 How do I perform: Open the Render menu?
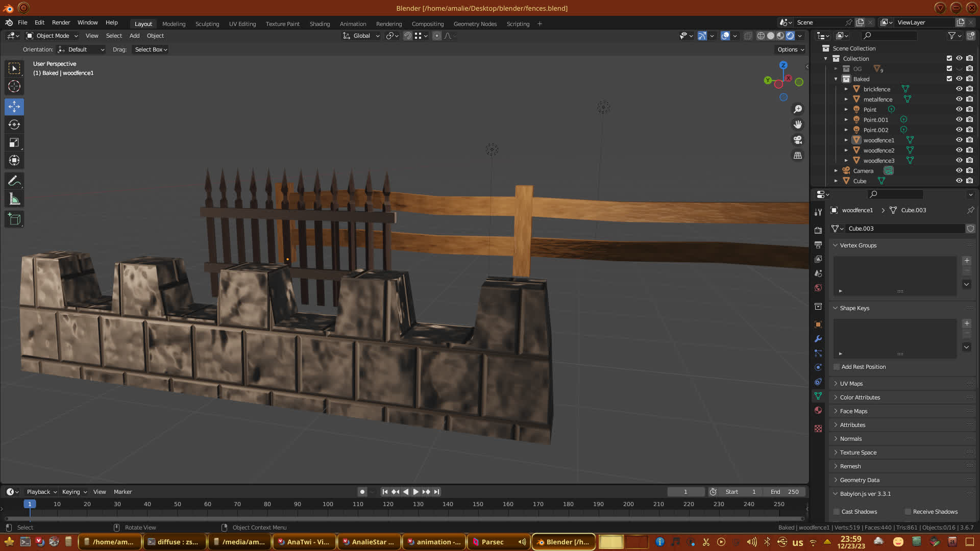[x=61, y=22]
